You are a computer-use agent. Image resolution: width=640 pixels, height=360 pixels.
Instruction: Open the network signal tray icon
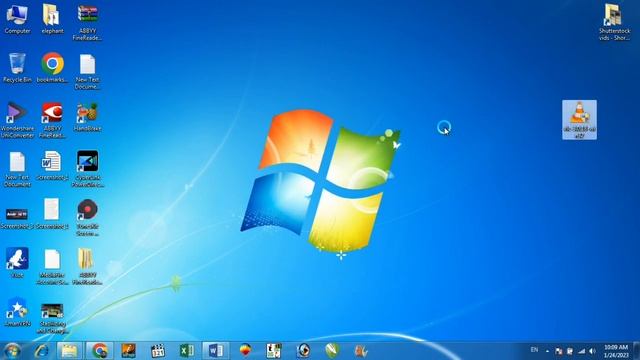(582, 351)
